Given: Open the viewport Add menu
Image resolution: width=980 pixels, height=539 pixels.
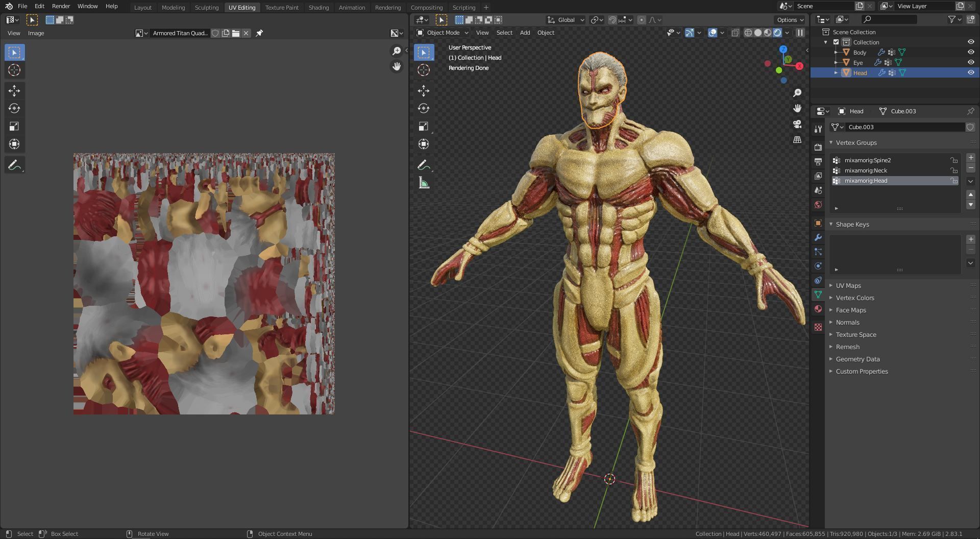Looking at the screenshot, I should pyautogui.click(x=525, y=33).
